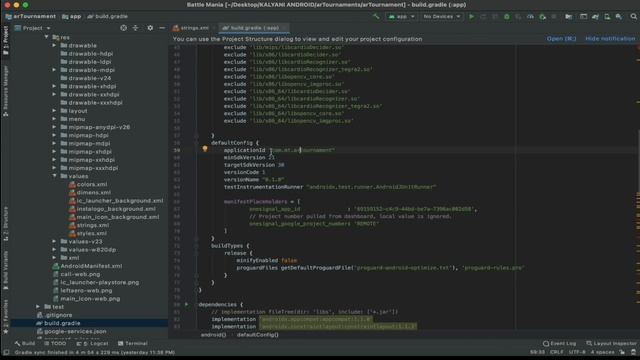Switch to the strings.xml editor tab
Image resolution: width=640 pixels, height=360 pixels.
(191, 28)
